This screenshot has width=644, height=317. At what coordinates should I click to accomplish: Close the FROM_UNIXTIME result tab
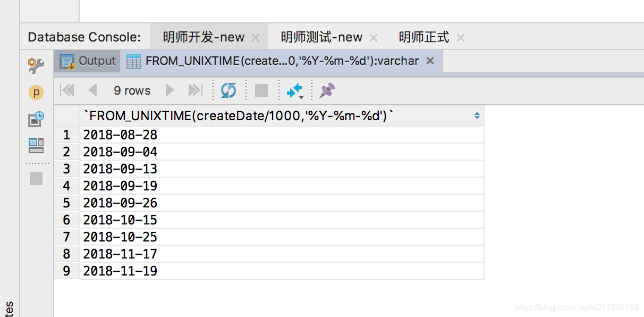click(x=430, y=61)
